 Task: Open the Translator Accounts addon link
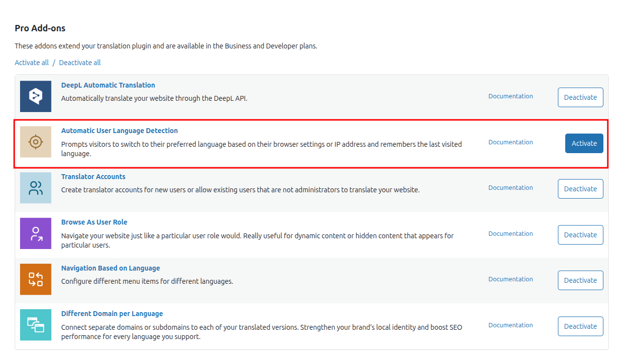(93, 176)
